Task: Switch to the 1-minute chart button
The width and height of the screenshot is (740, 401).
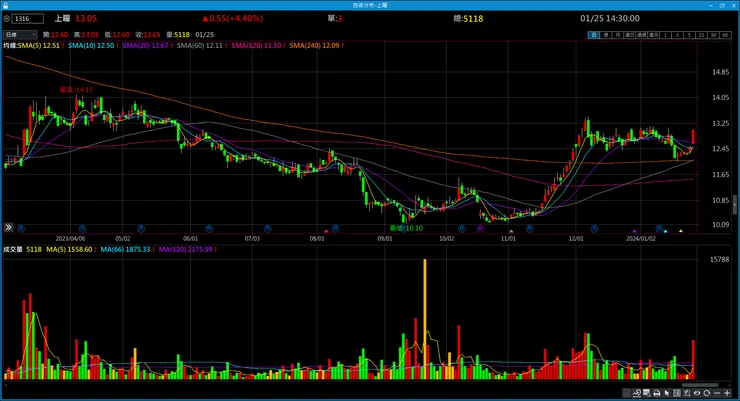Action: click(665, 35)
